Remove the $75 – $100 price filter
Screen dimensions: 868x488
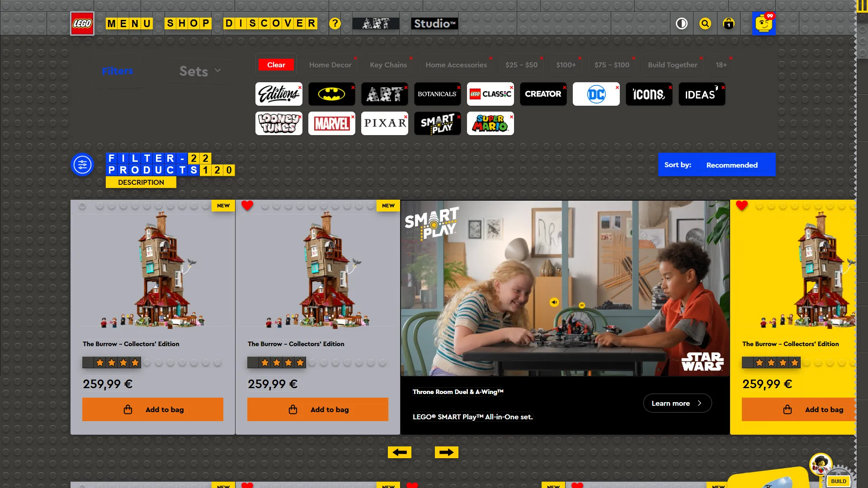(633, 58)
